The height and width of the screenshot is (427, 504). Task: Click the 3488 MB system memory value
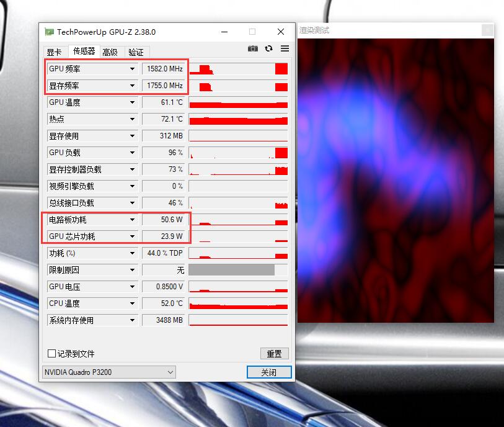click(163, 320)
